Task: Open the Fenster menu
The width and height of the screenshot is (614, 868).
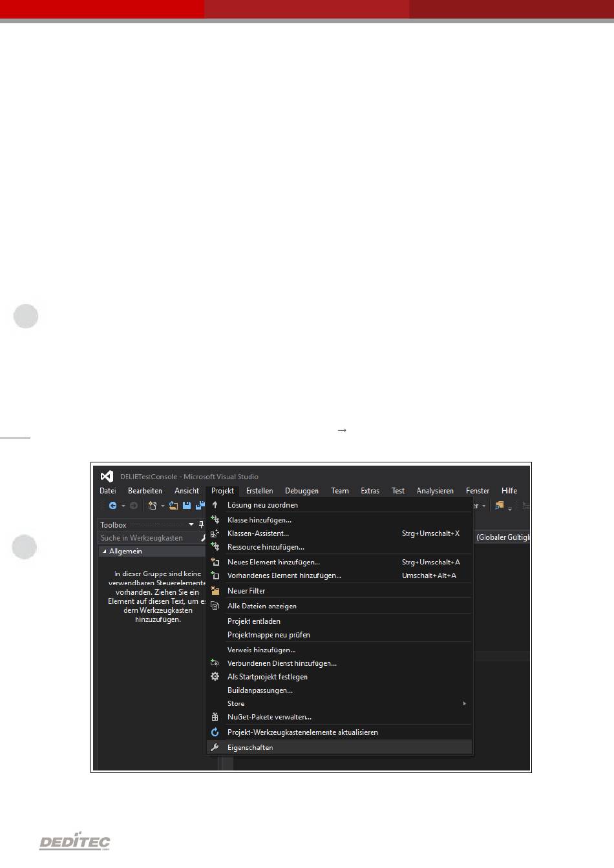Action: pos(478,491)
